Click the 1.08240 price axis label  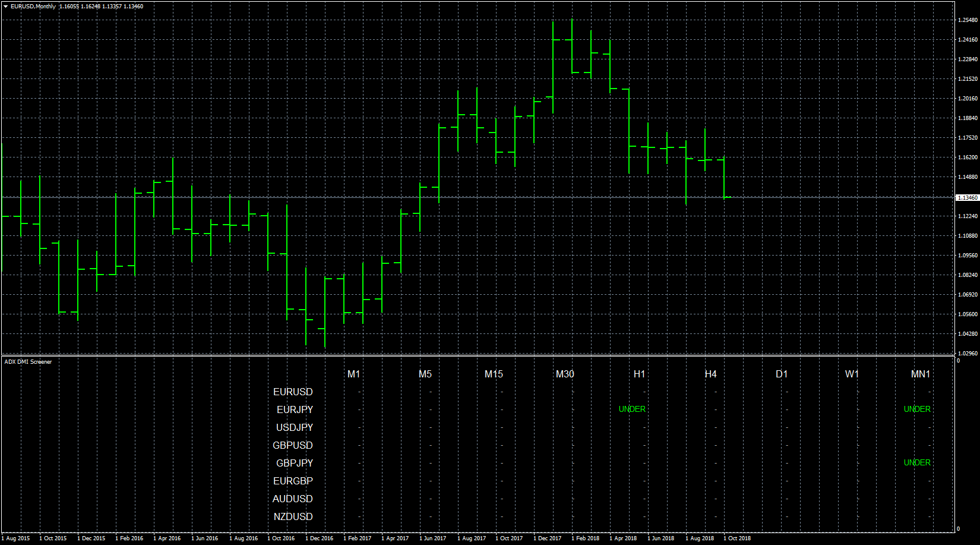tap(968, 275)
